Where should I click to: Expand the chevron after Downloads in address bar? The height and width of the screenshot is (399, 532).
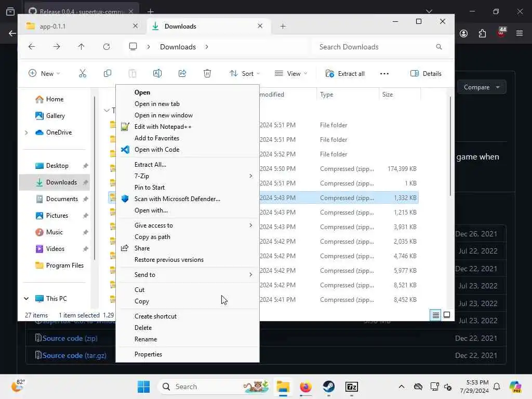coord(207,47)
